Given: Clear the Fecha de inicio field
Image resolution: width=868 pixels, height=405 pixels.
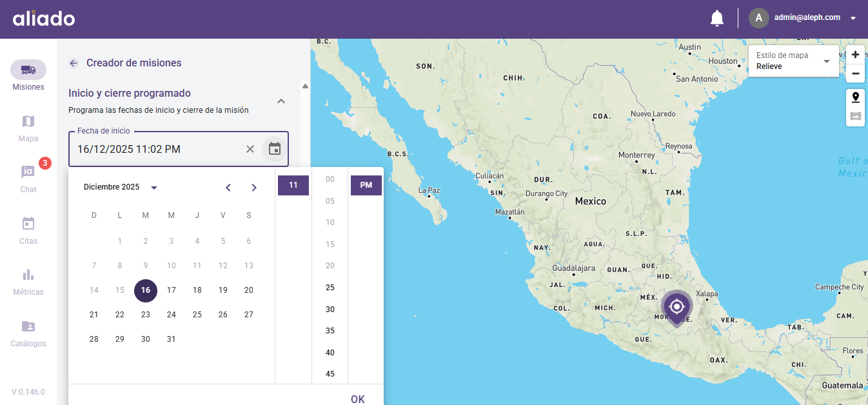Looking at the screenshot, I should [x=250, y=149].
